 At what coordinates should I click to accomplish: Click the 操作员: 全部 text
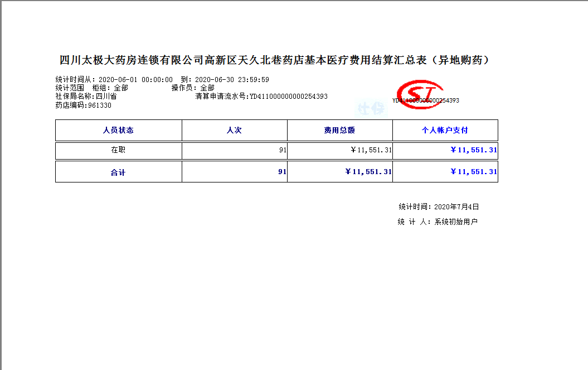tap(193, 88)
